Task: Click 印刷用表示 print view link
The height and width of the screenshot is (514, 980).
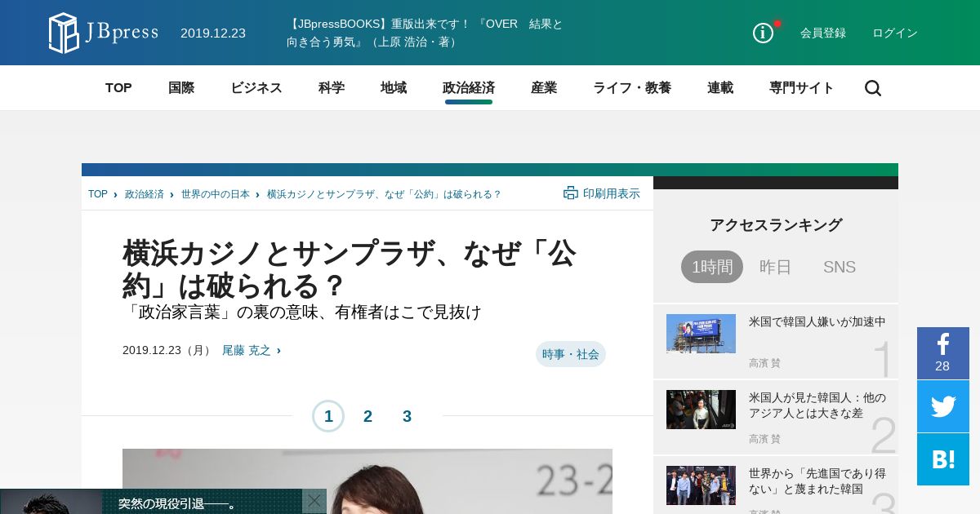Action: tap(612, 193)
